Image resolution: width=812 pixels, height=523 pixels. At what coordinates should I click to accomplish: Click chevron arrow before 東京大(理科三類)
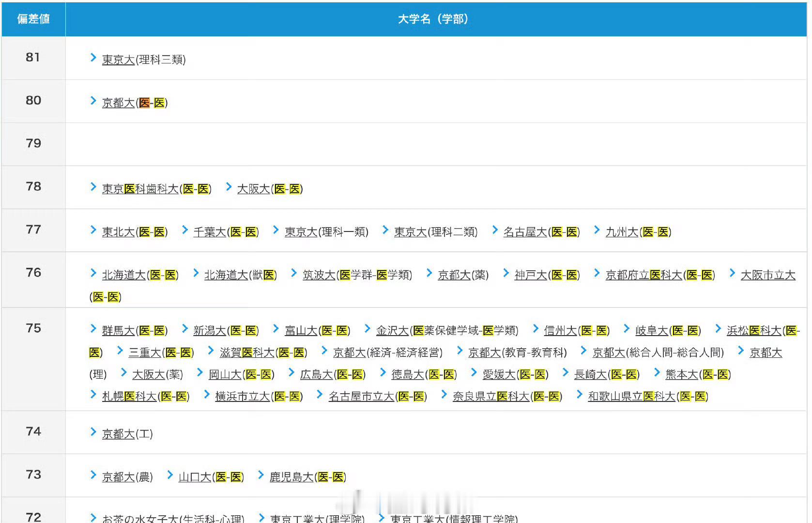click(93, 58)
